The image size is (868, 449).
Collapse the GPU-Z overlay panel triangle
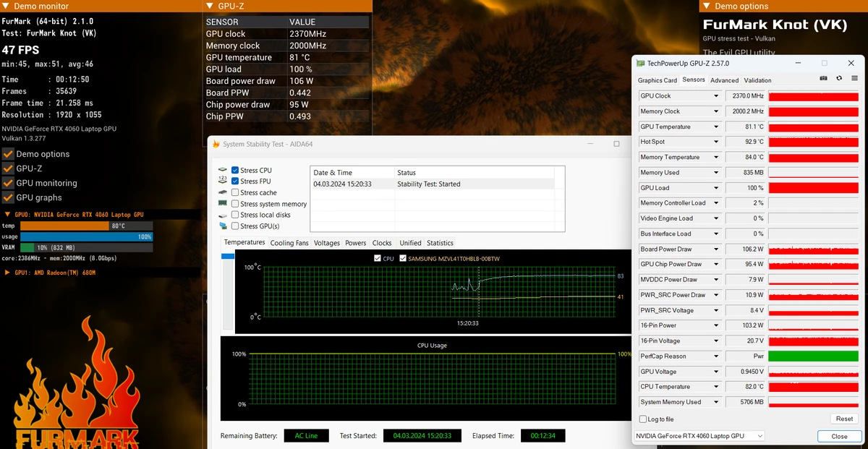pos(210,6)
